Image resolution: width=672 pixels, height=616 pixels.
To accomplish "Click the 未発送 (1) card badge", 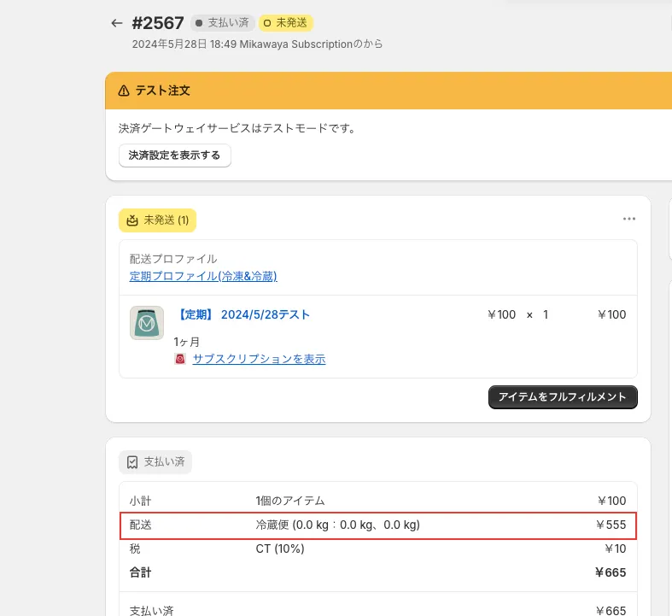I will pos(158,220).
